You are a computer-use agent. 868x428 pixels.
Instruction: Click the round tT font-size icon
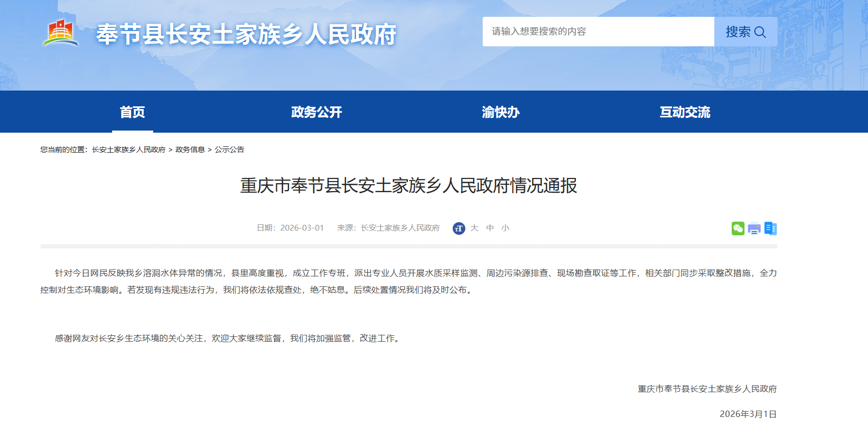pos(458,228)
